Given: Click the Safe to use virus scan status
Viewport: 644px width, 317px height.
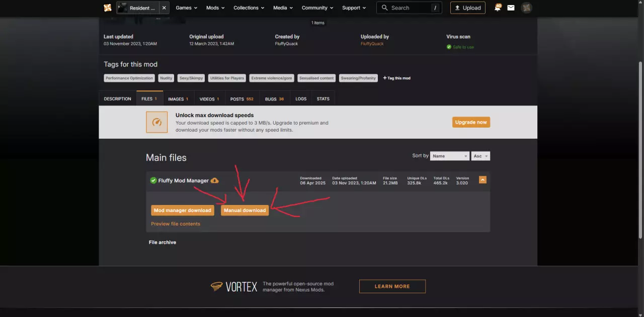Looking at the screenshot, I should [460, 47].
